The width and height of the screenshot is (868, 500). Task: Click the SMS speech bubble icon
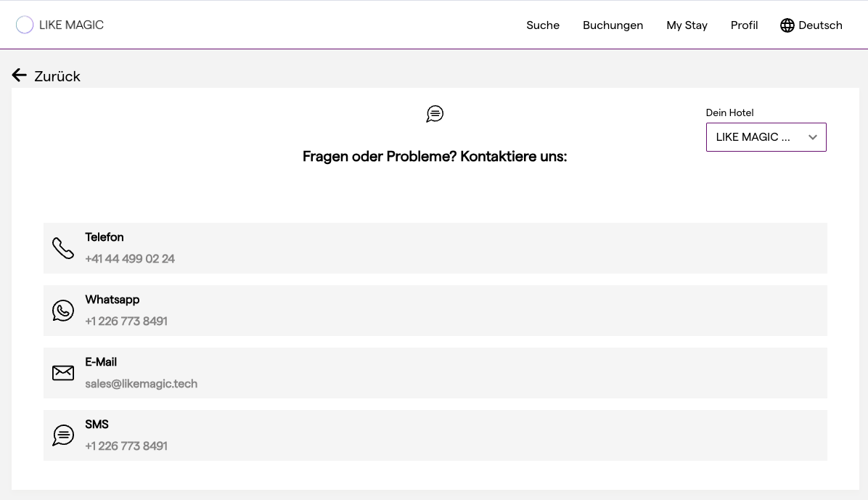pos(63,435)
